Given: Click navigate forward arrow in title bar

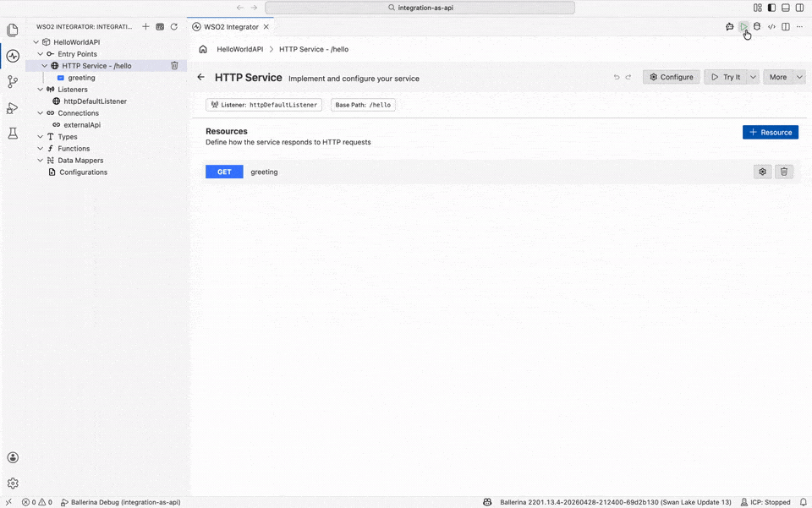Looking at the screenshot, I should pos(254,8).
